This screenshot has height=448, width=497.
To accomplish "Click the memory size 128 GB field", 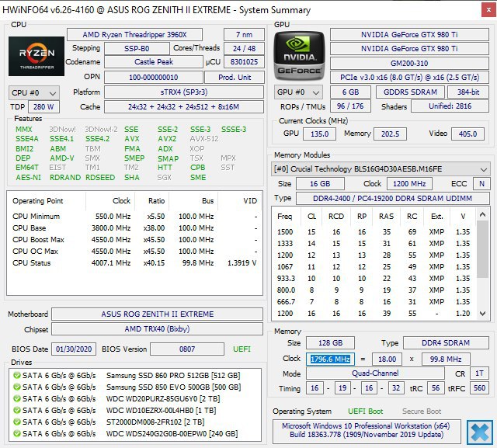I will pos(330,343).
